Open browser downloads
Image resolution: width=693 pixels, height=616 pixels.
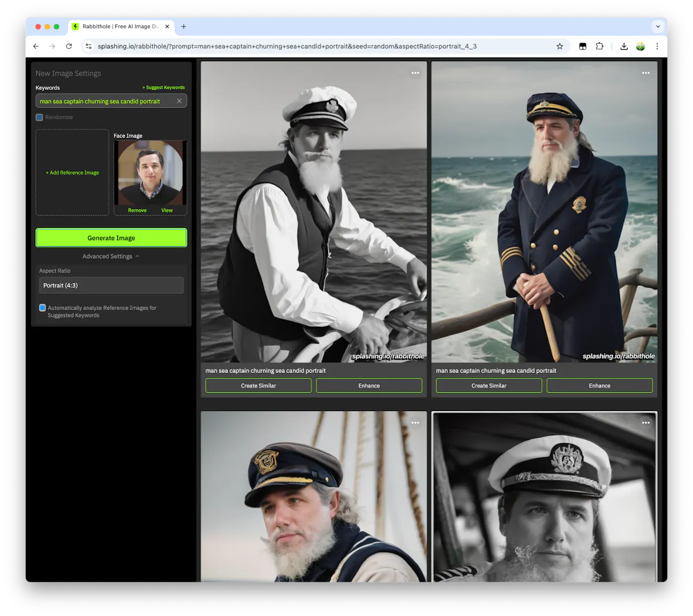click(x=624, y=46)
